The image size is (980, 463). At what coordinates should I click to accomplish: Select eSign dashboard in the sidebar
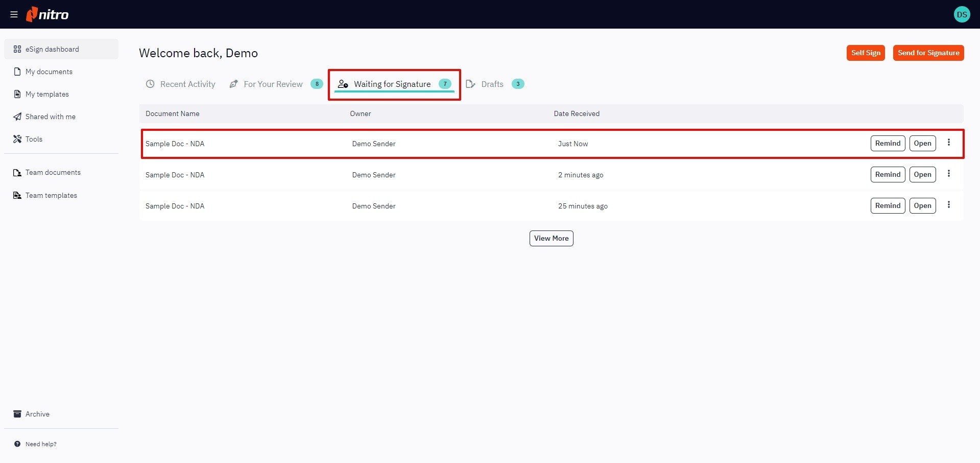click(x=52, y=49)
